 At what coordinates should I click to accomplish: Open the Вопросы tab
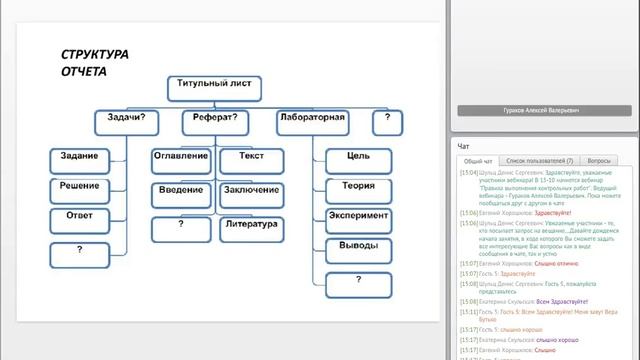[599, 161]
